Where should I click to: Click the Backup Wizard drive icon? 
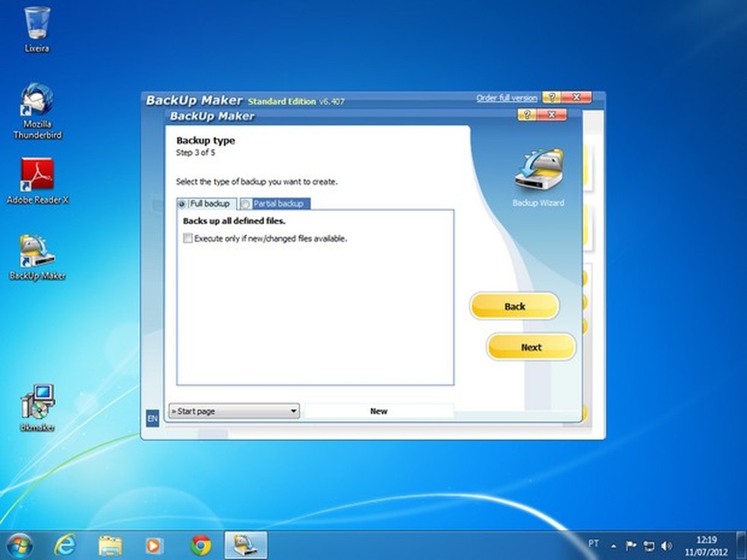[x=537, y=171]
